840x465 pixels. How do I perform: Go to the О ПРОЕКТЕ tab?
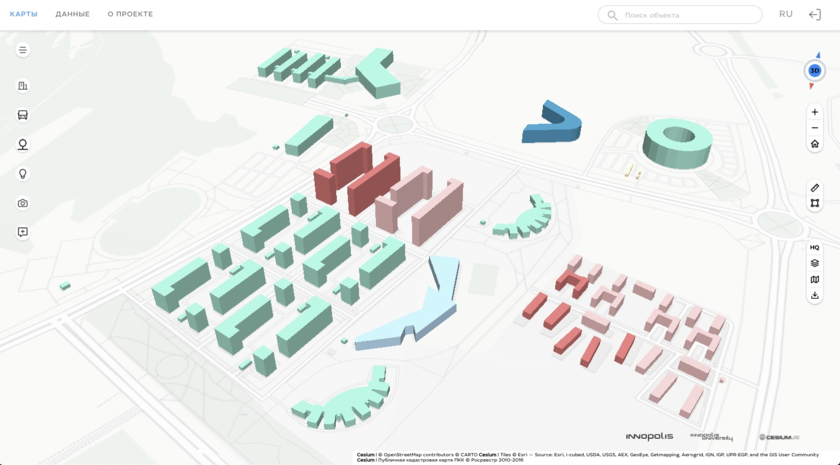pyautogui.click(x=130, y=15)
